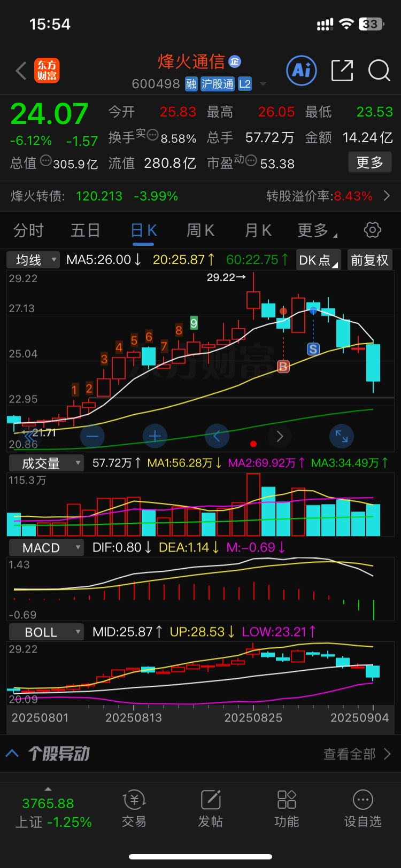Tap 更多 button in quote panel
This screenshot has width=401, height=868.
[370, 162]
